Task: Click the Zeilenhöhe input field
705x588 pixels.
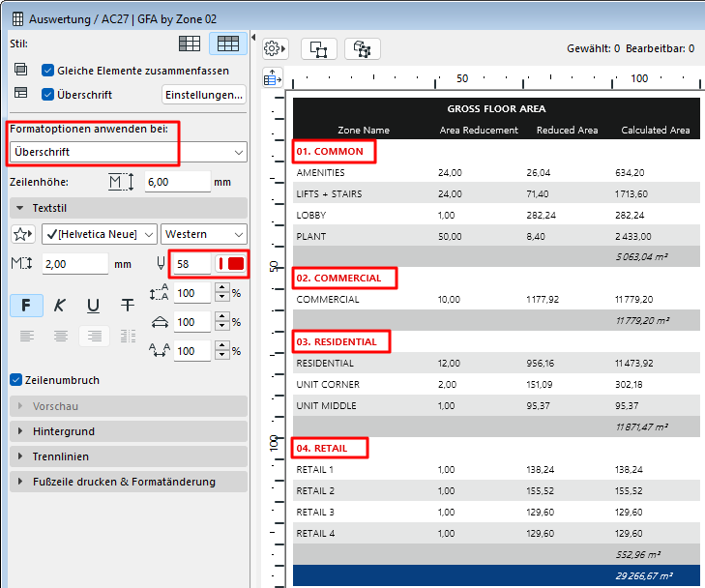Action: click(x=177, y=182)
